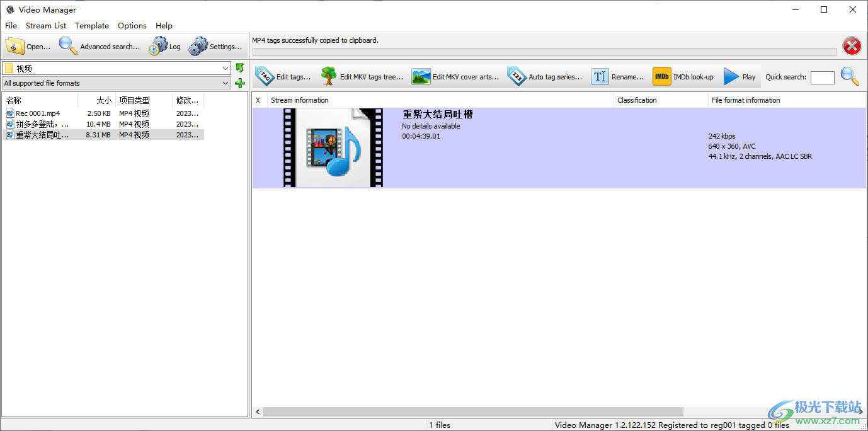Select file Rec 0001.mp4
This screenshot has width=868, height=431.
[38, 113]
